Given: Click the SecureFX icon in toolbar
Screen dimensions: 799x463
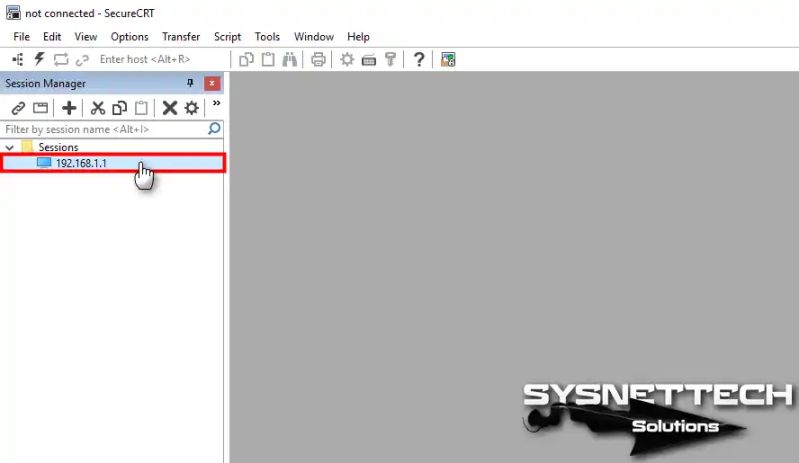Looking at the screenshot, I should coord(448,60).
